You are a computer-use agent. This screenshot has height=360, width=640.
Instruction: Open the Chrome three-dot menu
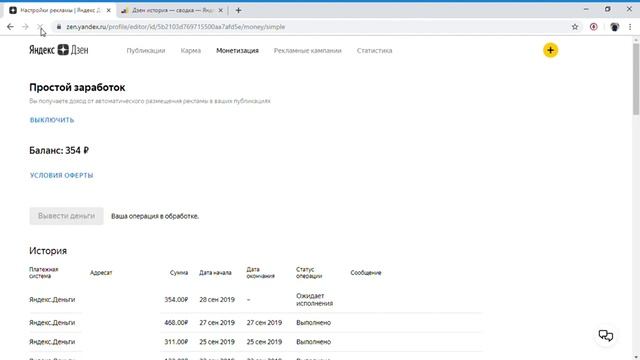[630, 27]
